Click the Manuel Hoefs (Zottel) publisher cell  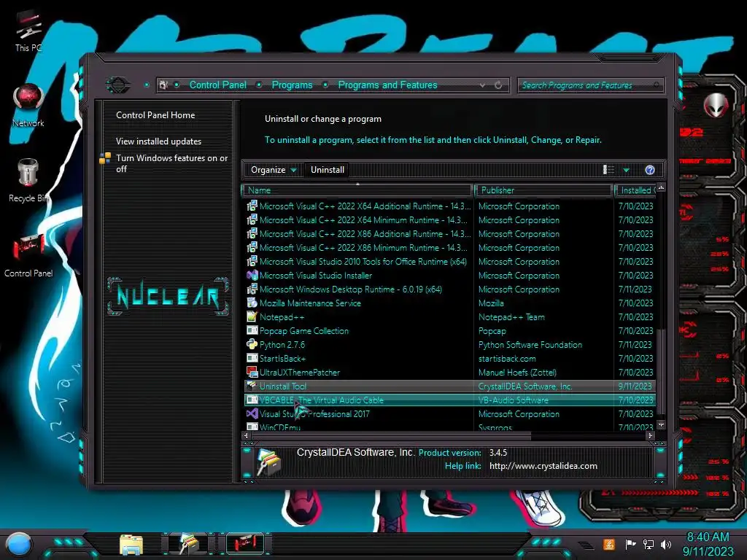coord(517,373)
